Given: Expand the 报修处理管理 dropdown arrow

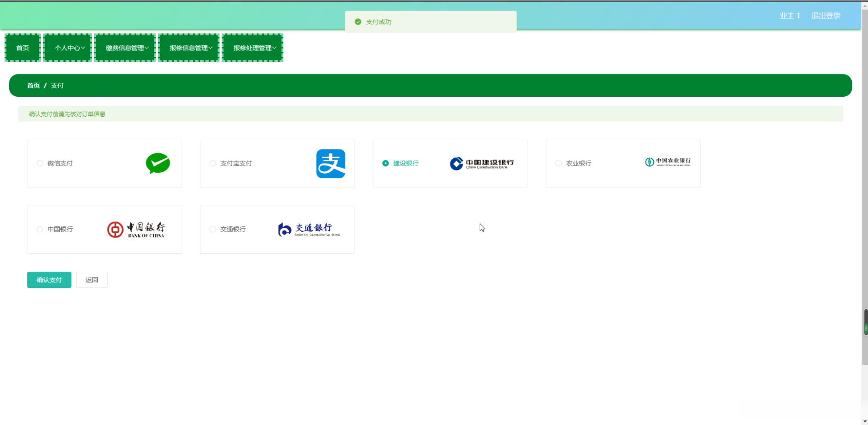Looking at the screenshot, I should coord(275,48).
